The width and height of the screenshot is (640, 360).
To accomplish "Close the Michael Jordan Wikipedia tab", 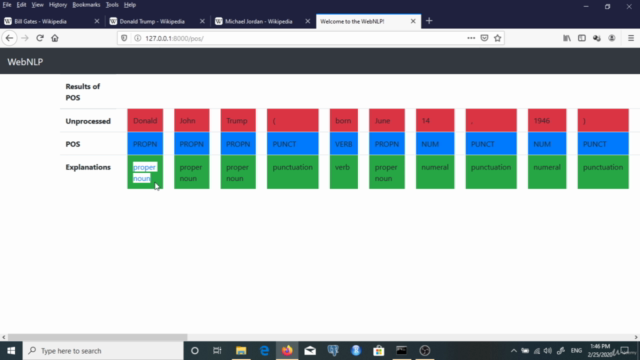I will click(308, 21).
